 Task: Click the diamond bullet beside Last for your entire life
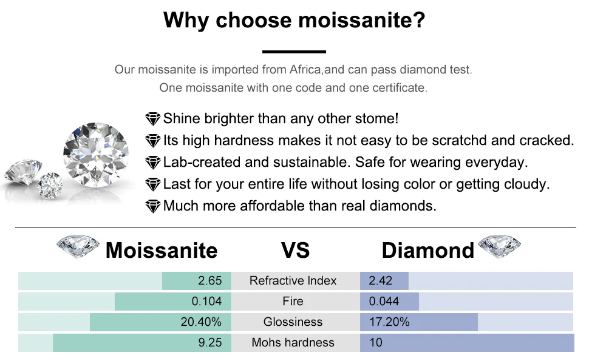[x=152, y=184]
